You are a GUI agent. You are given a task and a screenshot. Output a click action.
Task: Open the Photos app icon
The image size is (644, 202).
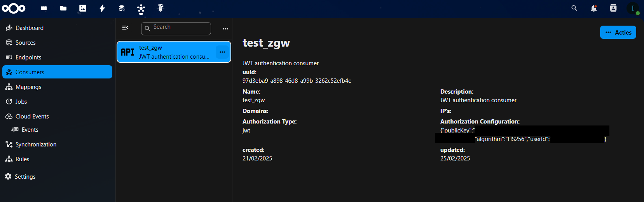[x=83, y=8]
